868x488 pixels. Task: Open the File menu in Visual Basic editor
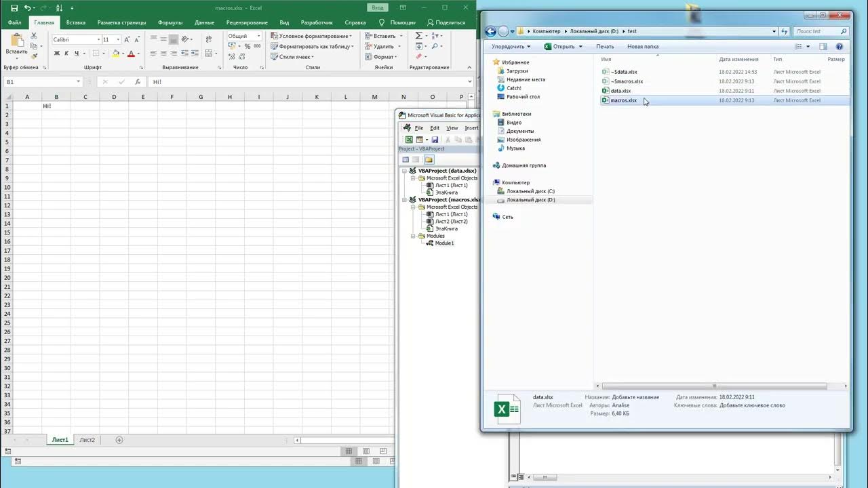point(418,128)
